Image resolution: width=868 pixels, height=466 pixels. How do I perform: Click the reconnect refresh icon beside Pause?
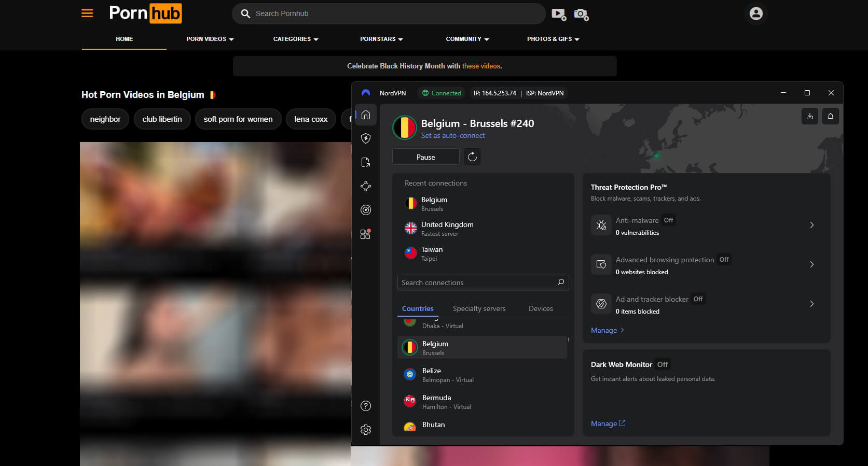[472, 157]
